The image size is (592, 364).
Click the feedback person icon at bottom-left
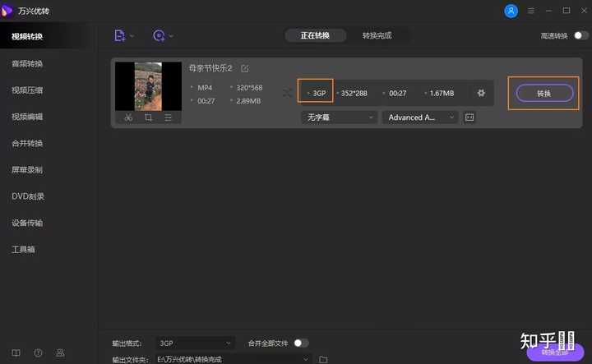(x=60, y=353)
